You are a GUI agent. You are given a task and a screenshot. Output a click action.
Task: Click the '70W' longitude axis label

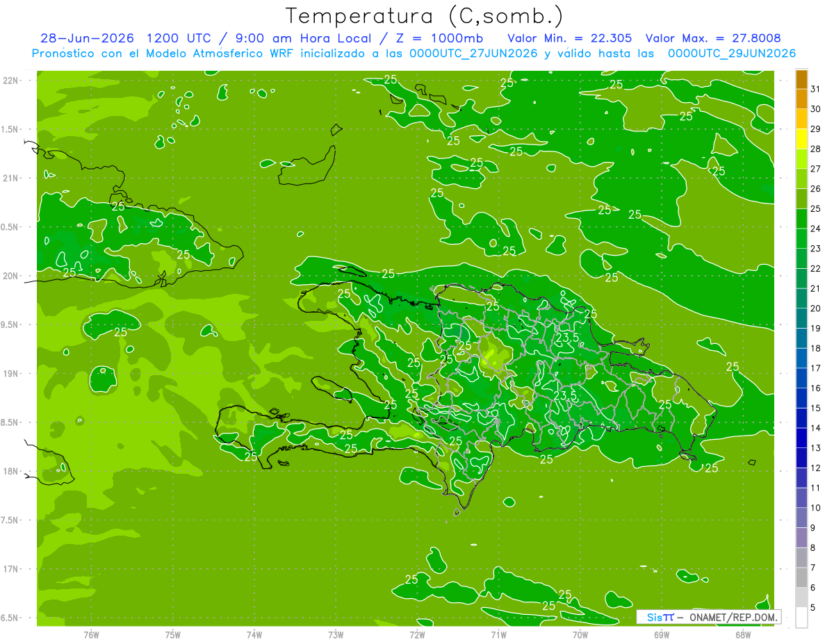click(x=580, y=634)
